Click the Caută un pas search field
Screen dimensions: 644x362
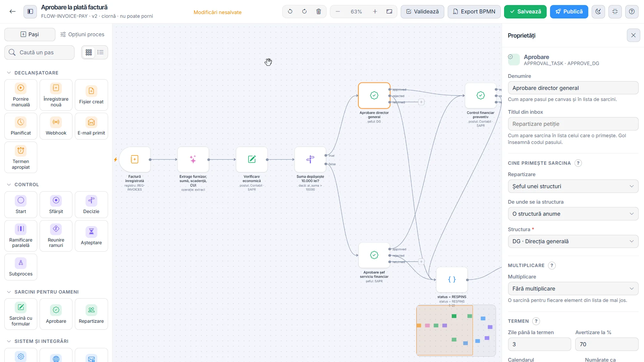coord(40,52)
